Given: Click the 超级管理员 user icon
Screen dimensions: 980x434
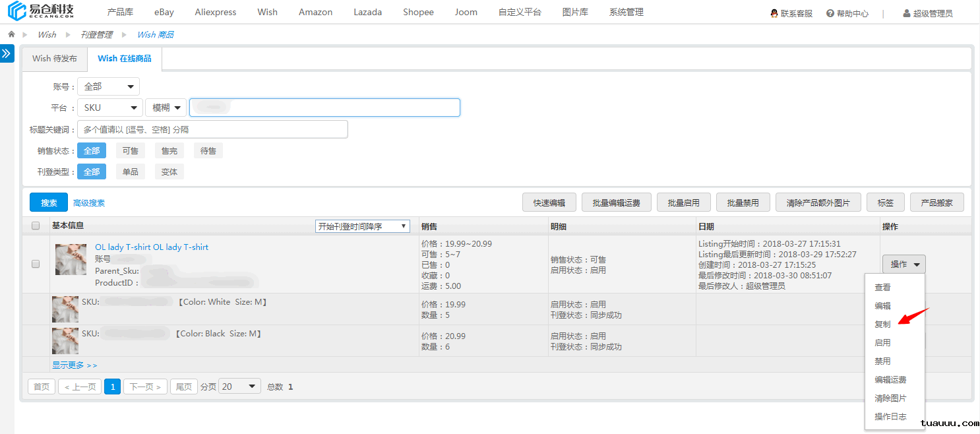Looking at the screenshot, I should (x=907, y=13).
